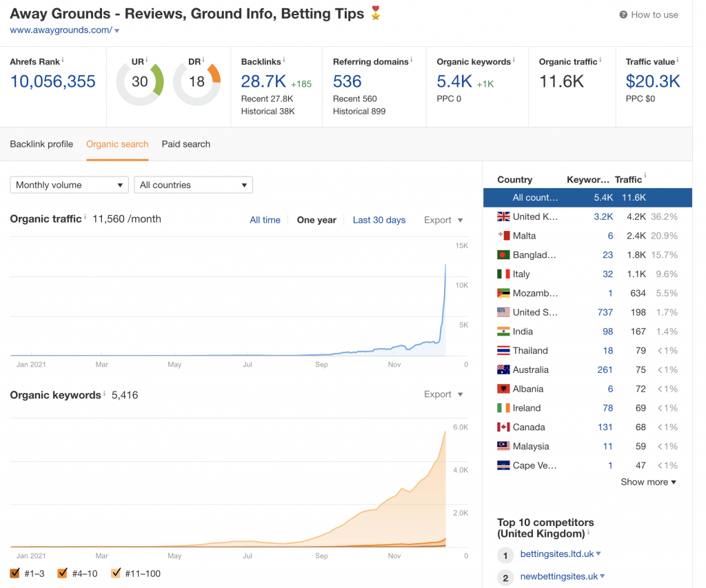Select the All countries row in table

pyautogui.click(x=587, y=198)
